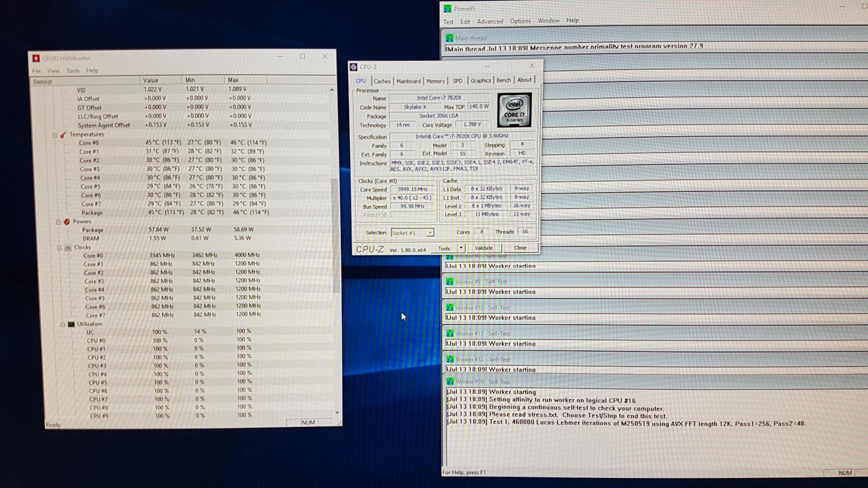Viewport: 868px width, 488px height.
Task: Click the Worker #12 Self-Test window icon
Action: 449,360
